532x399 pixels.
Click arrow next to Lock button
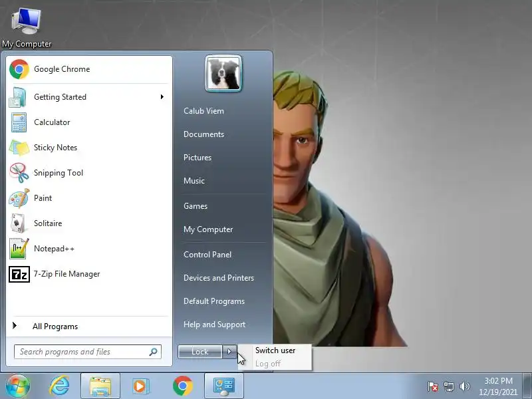229,352
